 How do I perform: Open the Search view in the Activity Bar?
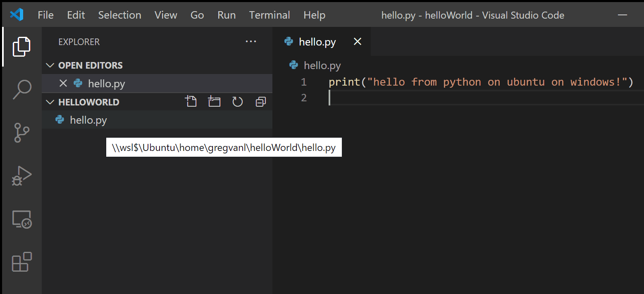click(21, 89)
